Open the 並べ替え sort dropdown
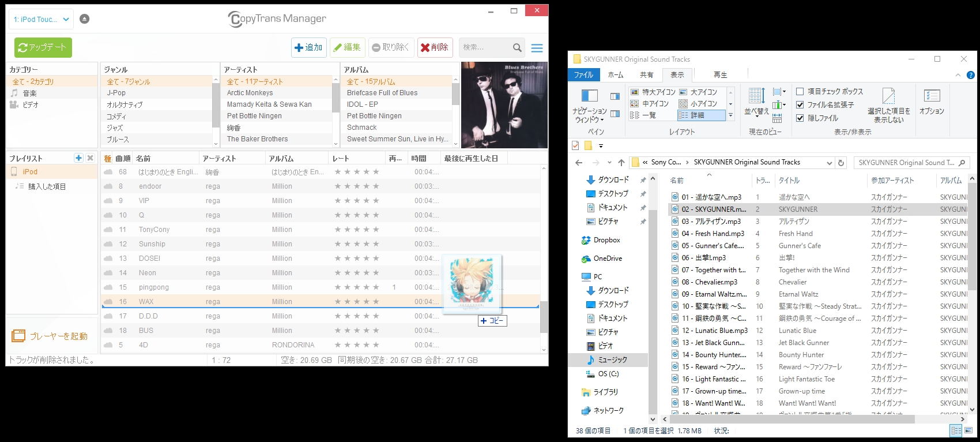 (x=756, y=102)
